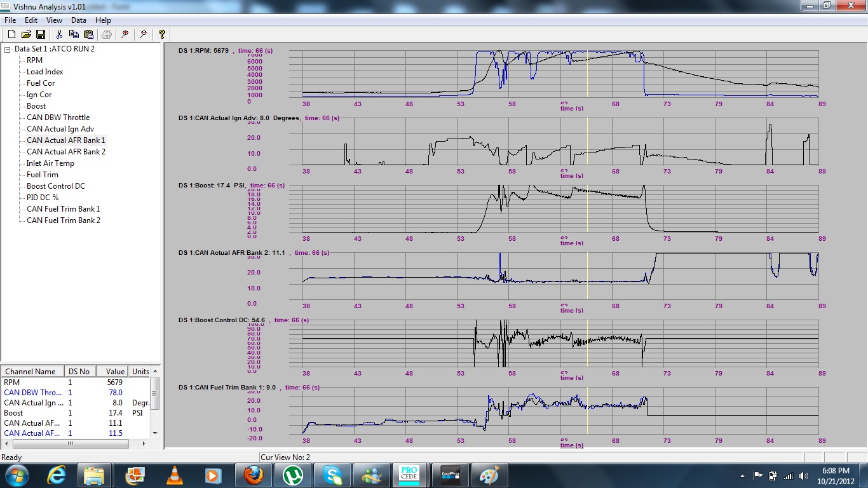868x488 pixels.
Task: Zoom out with the minus magnifier icon
Action: [x=144, y=34]
